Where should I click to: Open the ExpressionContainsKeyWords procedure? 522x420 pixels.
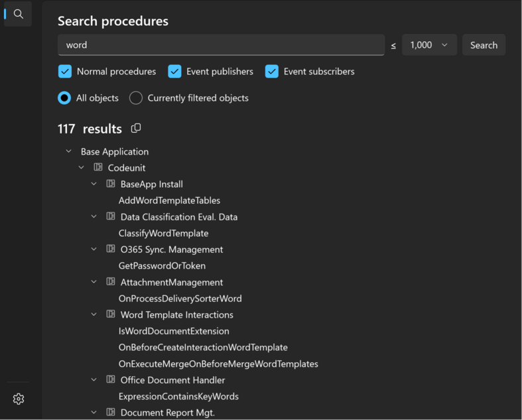pos(179,396)
